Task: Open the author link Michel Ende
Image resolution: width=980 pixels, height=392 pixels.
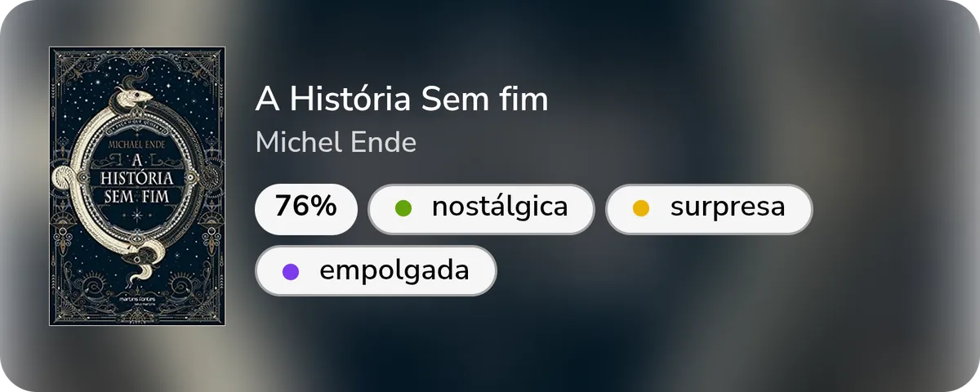Action: (336, 143)
